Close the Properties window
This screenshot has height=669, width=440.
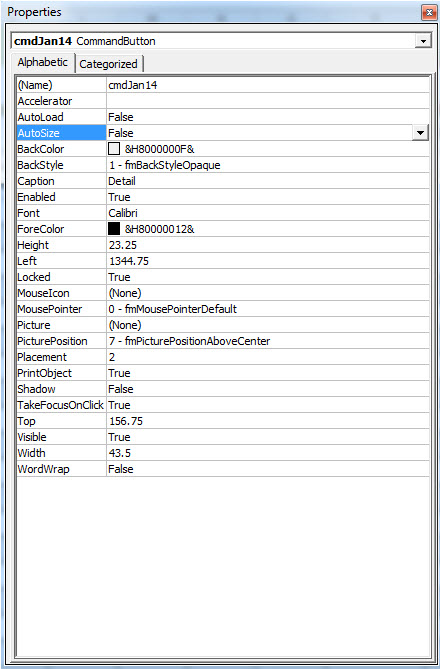coord(428,13)
